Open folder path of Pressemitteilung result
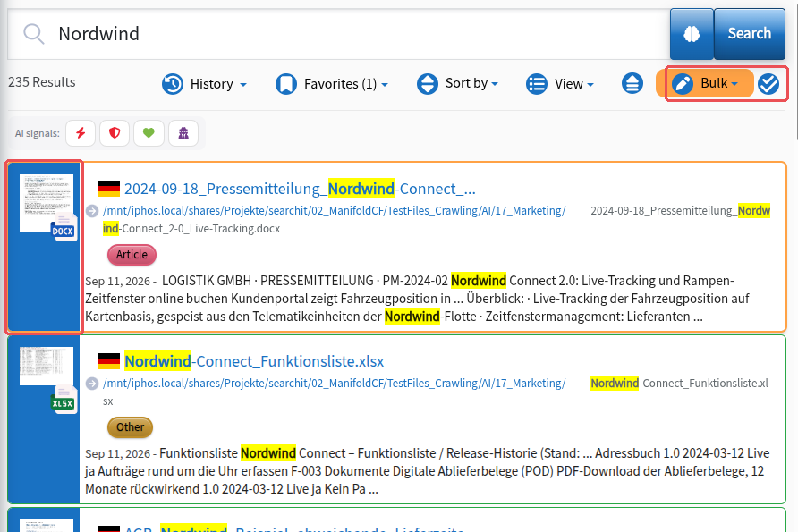The height and width of the screenshot is (532, 798). [x=334, y=210]
